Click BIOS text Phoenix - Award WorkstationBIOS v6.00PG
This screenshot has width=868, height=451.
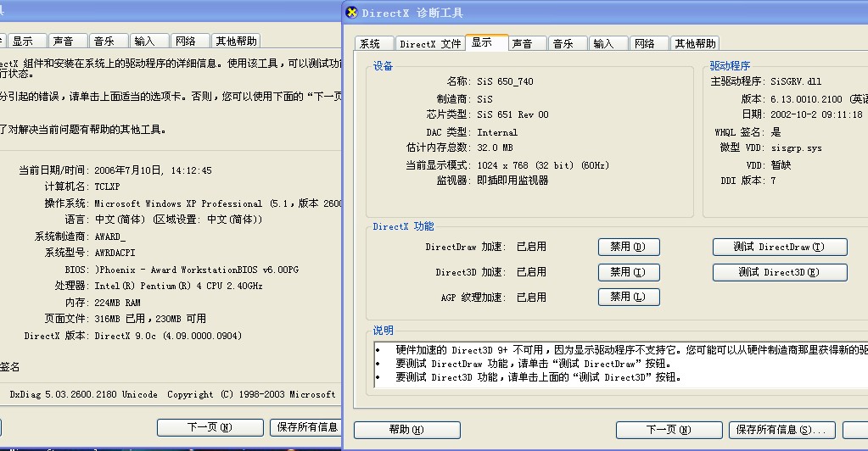(197, 270)
